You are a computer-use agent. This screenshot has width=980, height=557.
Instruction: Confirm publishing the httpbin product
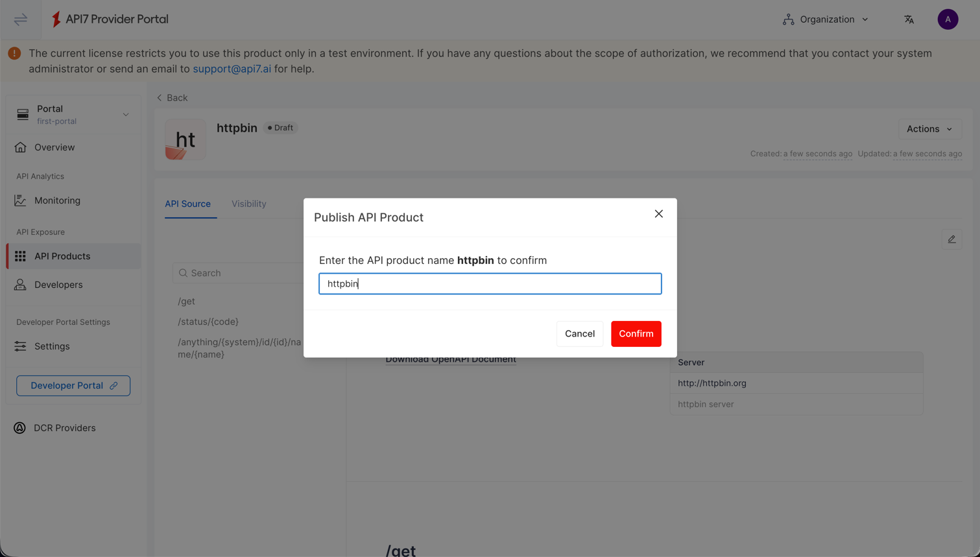coord(636,333)
